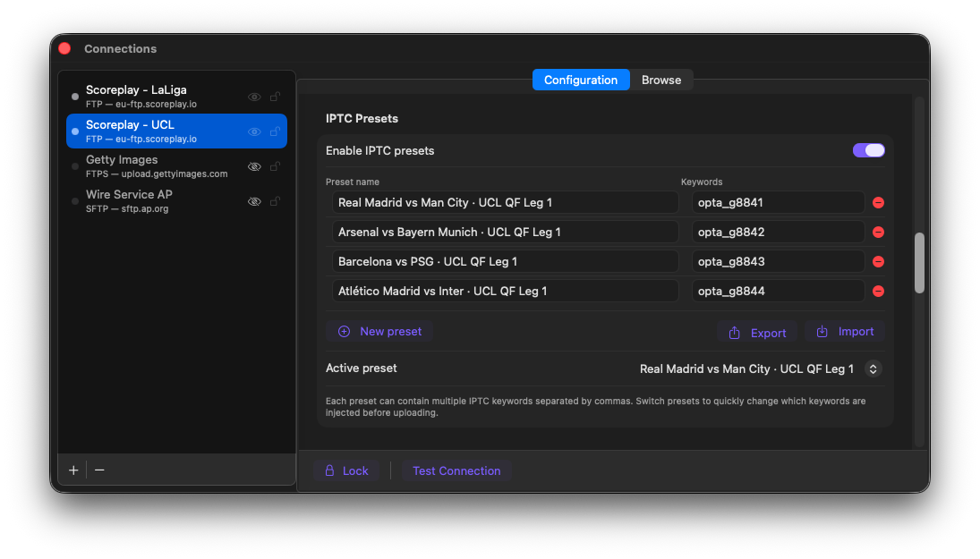The width and height of the screenshot is (980, 559).
Task: Add a connection with the plus icon
Action: (x=73, y=470)
